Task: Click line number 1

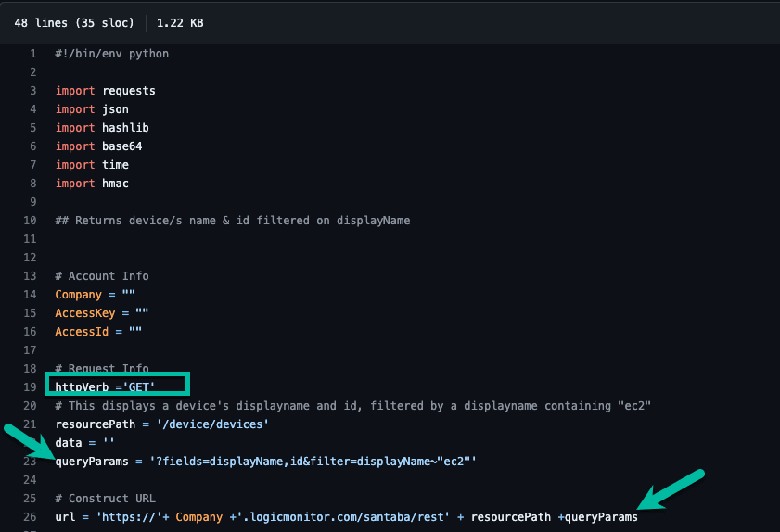Action: click(32, 54)
